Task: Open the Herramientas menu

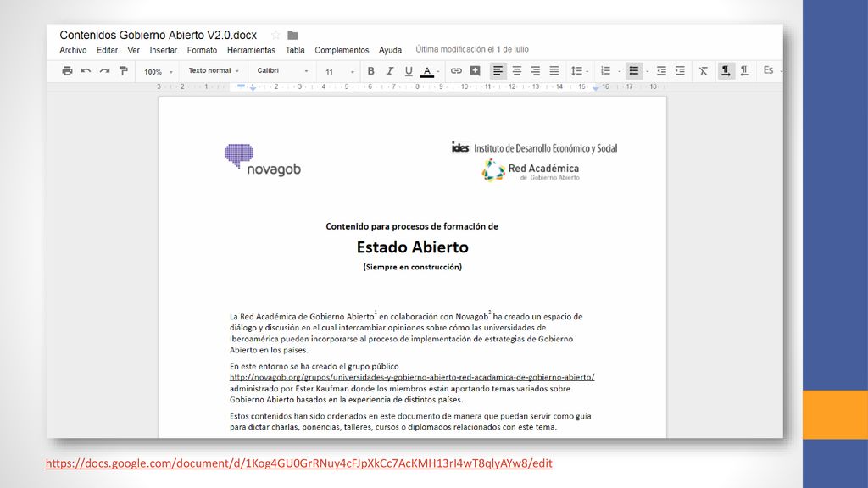Action: point(251,50)
